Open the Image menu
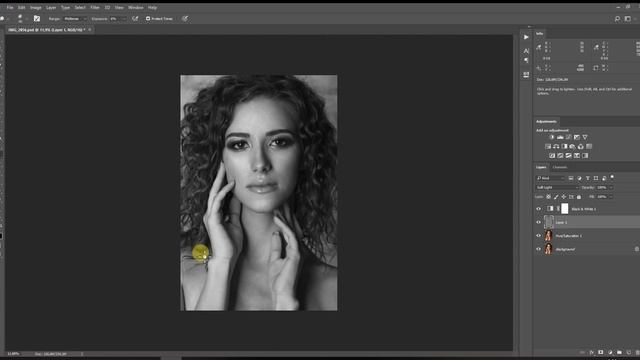640x360 pixels. pyautogui.click(x=36, y=7)
